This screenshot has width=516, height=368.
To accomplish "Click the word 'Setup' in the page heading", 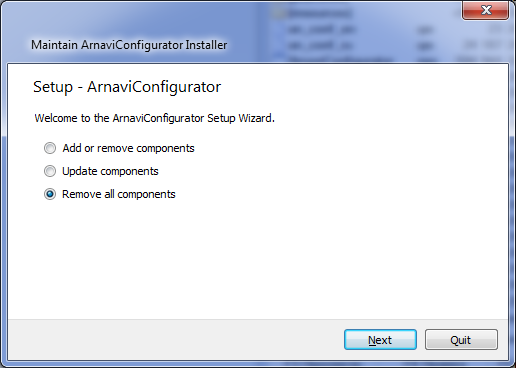I will (53, 87).
